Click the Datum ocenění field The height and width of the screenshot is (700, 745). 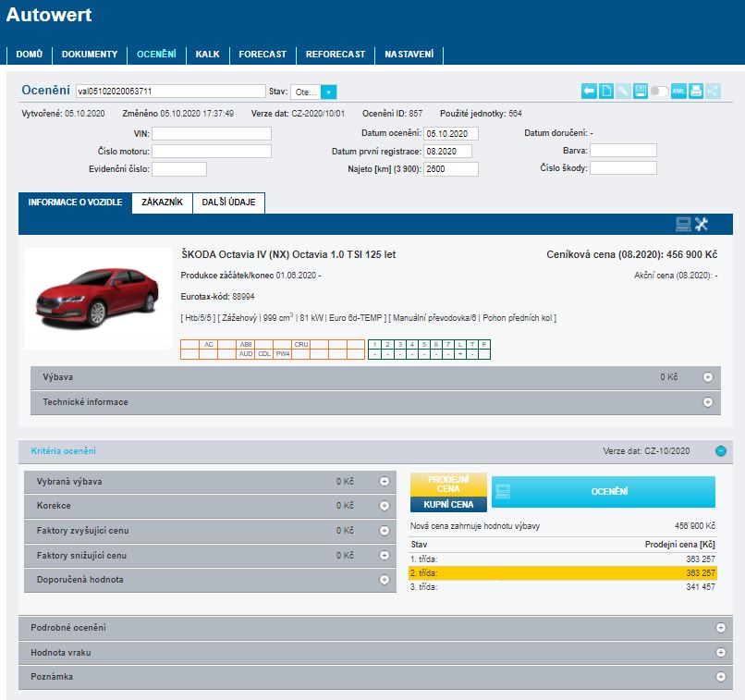[451, 133]
